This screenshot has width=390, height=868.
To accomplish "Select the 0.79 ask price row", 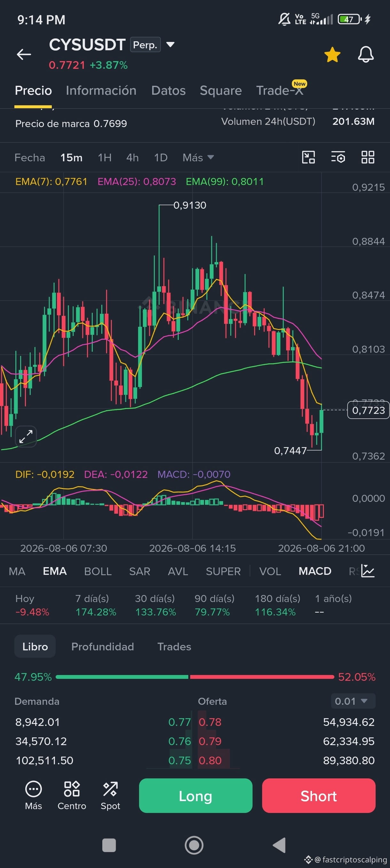I will tap(286, 741).
